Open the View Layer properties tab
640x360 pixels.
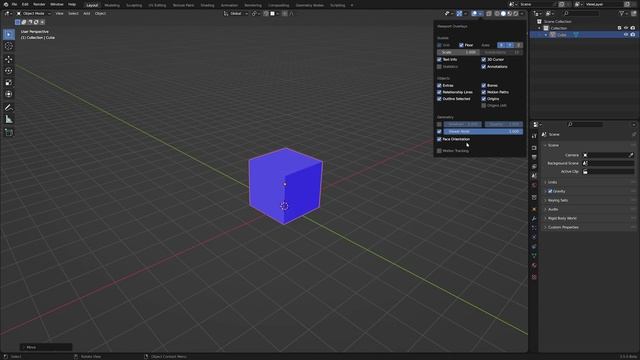click(x=534, y=167)
